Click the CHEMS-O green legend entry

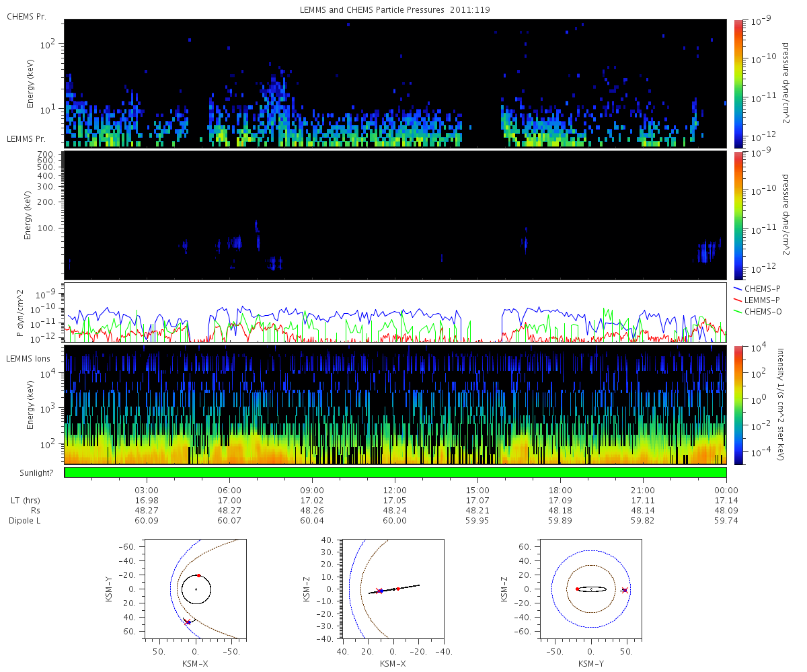pos(758,311)
